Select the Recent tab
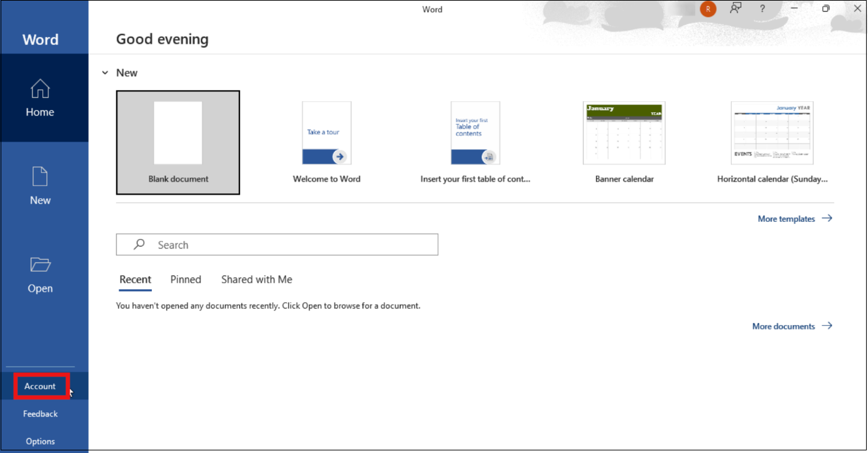The height and width of the screenshot is (453, 868). pos(135,279)
